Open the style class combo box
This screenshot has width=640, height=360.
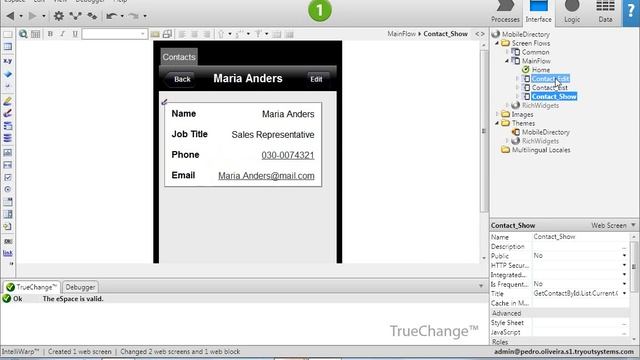(x=114, y=34)
